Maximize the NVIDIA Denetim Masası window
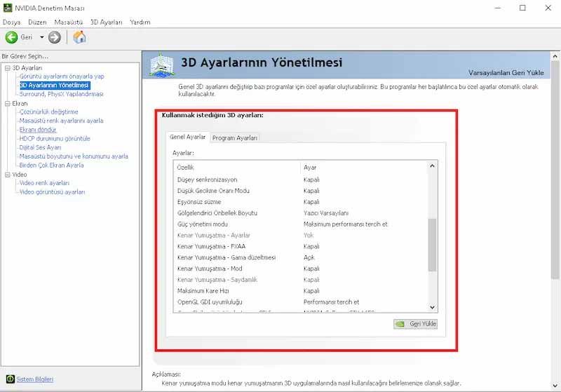 coord(522,8)
